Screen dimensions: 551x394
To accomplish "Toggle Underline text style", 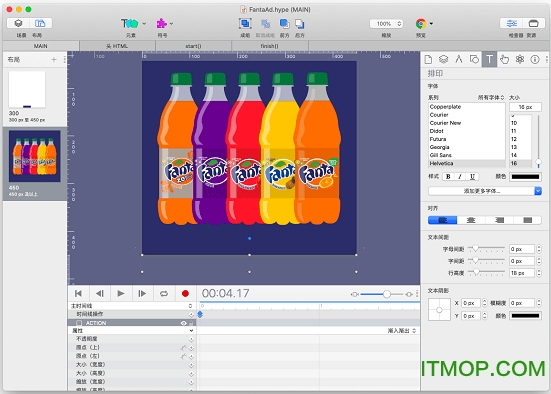I will (x=472, y=176).
